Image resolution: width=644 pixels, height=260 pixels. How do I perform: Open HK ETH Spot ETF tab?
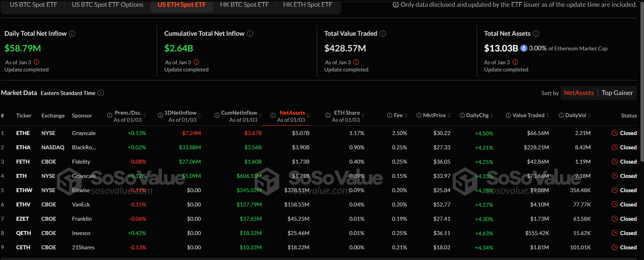tap(308, 5)
